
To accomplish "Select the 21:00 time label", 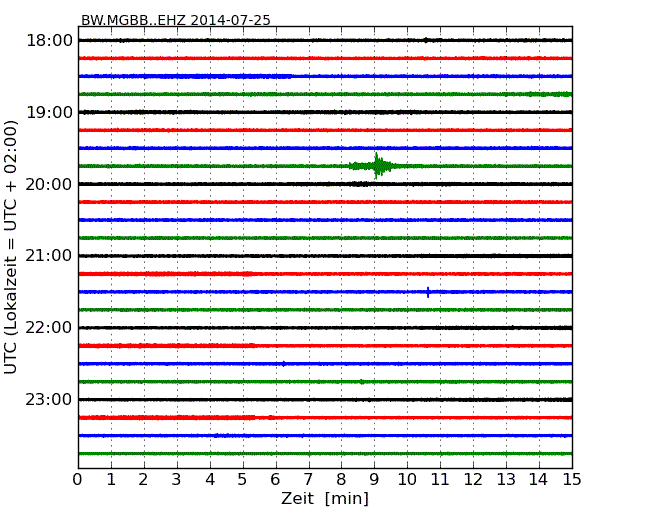I will (49, 256).
